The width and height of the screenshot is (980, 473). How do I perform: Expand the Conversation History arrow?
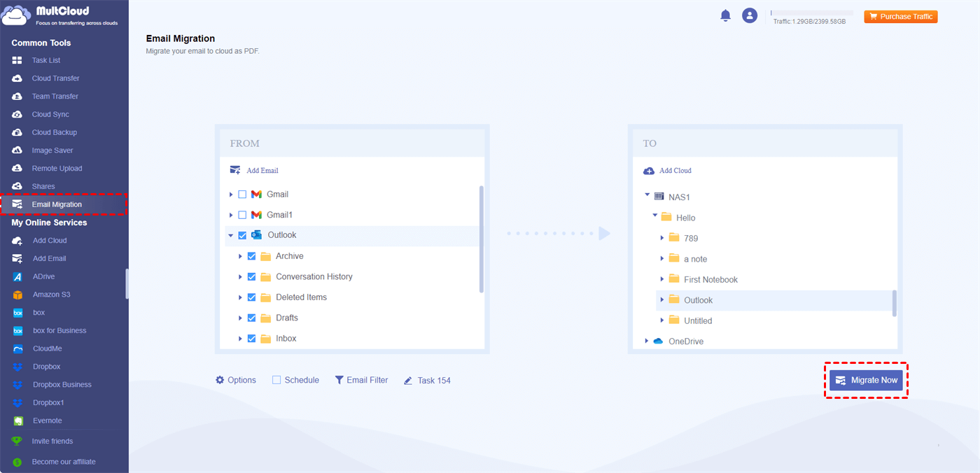240,277
